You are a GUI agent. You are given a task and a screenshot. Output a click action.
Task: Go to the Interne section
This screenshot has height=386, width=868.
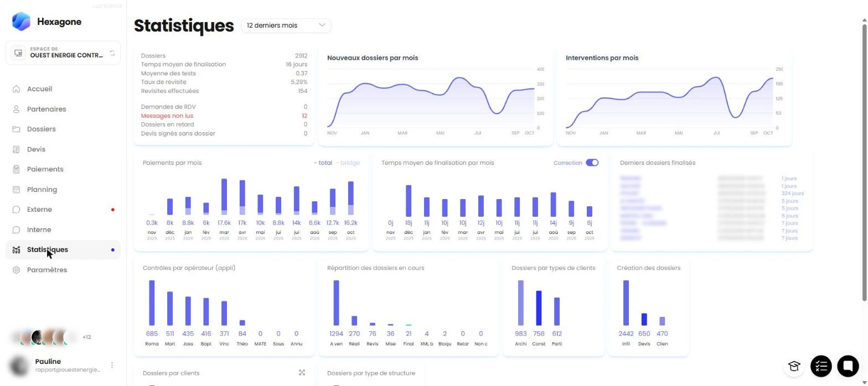click(63, 229)
